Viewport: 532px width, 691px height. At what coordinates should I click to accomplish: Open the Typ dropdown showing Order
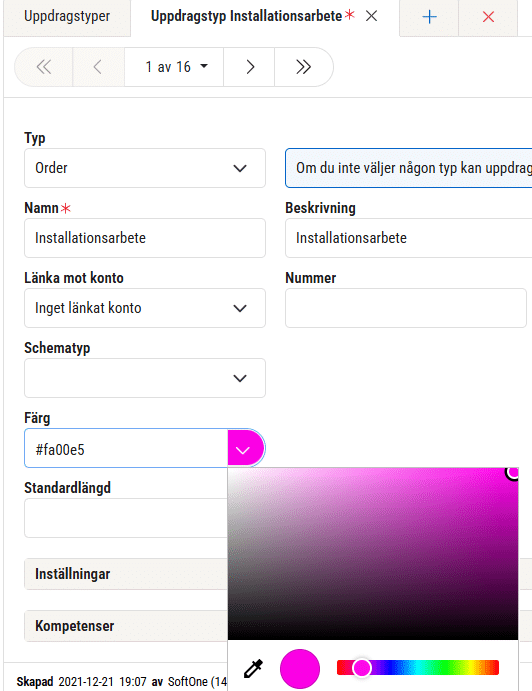(x=145, y=168)
